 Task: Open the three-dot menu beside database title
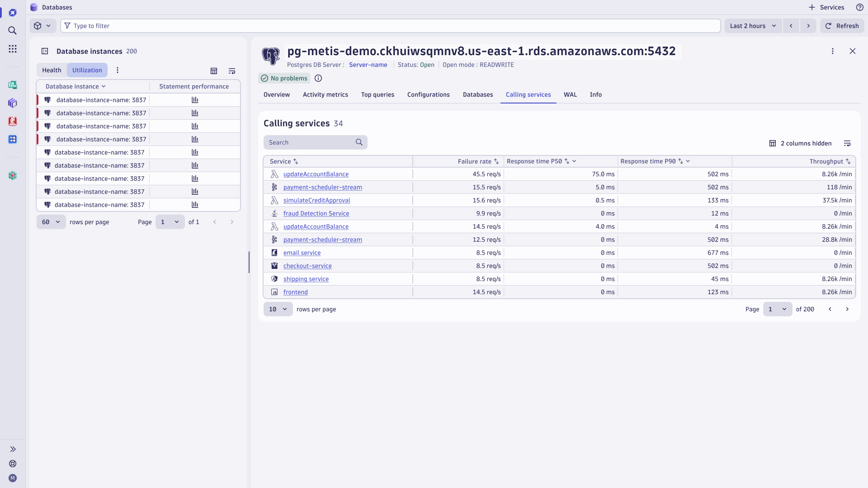click(x=832, y=51)
